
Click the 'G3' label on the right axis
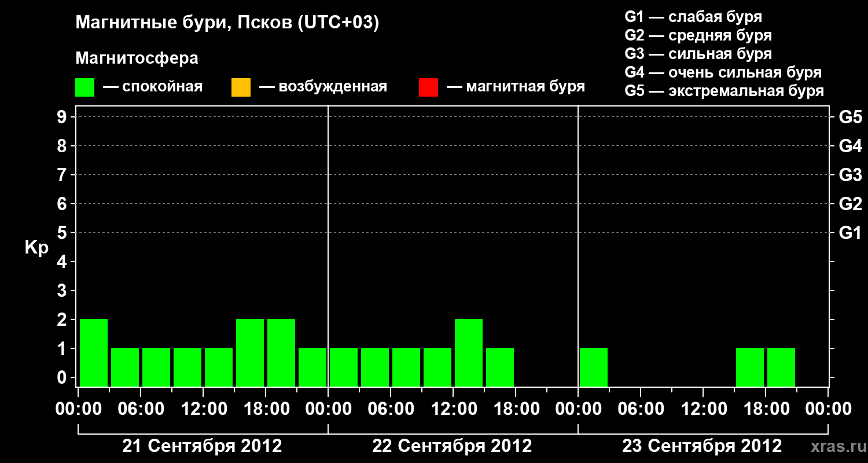click(850, 175)
